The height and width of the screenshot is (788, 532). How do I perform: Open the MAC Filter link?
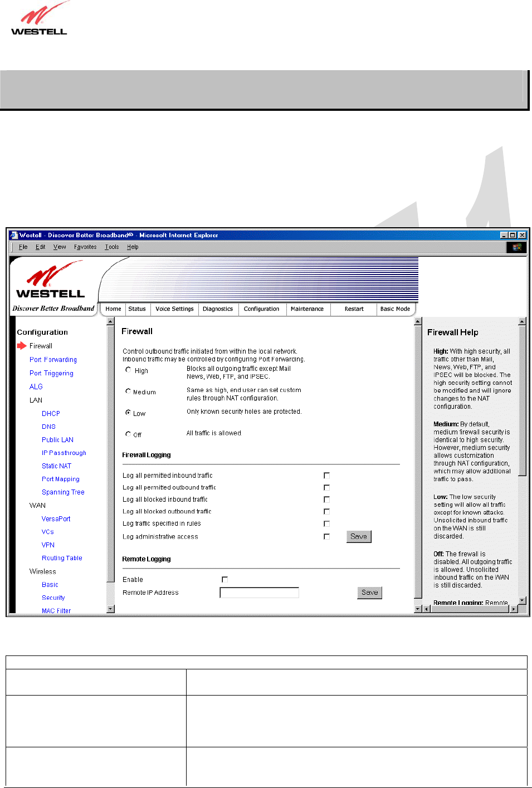(x=56, y=610)
